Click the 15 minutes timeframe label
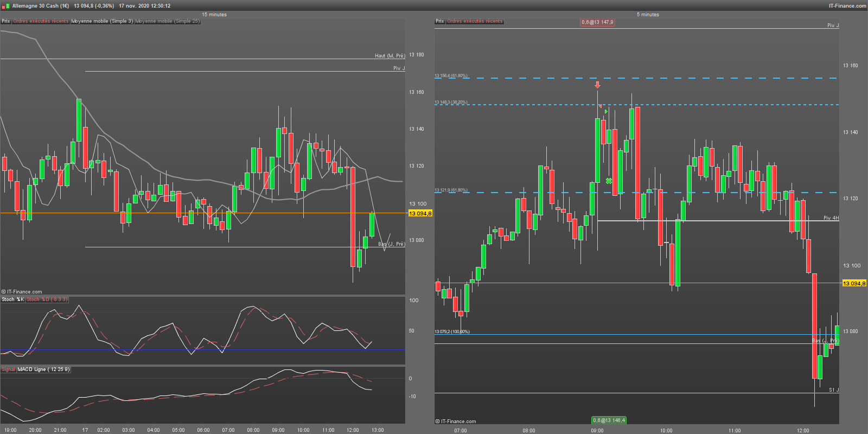 pyautogui.click(x=214, y=15)
